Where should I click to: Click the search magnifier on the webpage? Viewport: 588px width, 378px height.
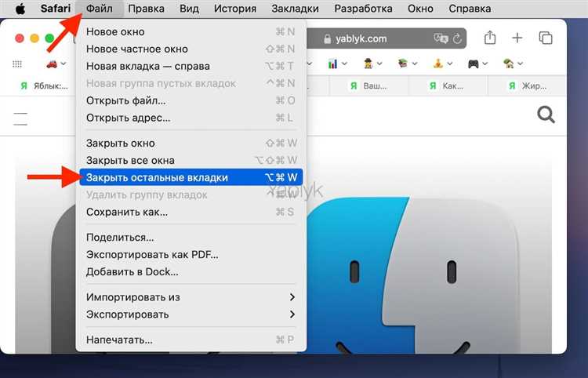(x=546, y=114)
